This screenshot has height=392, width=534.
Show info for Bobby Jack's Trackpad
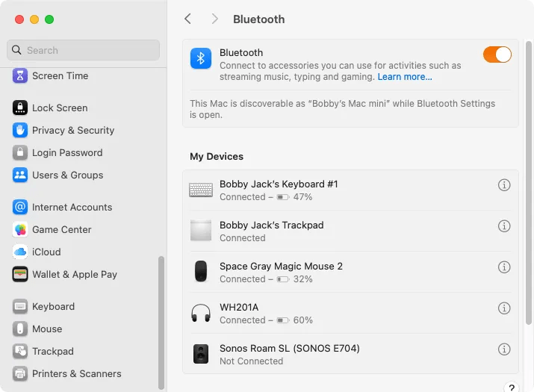point(504,226)
